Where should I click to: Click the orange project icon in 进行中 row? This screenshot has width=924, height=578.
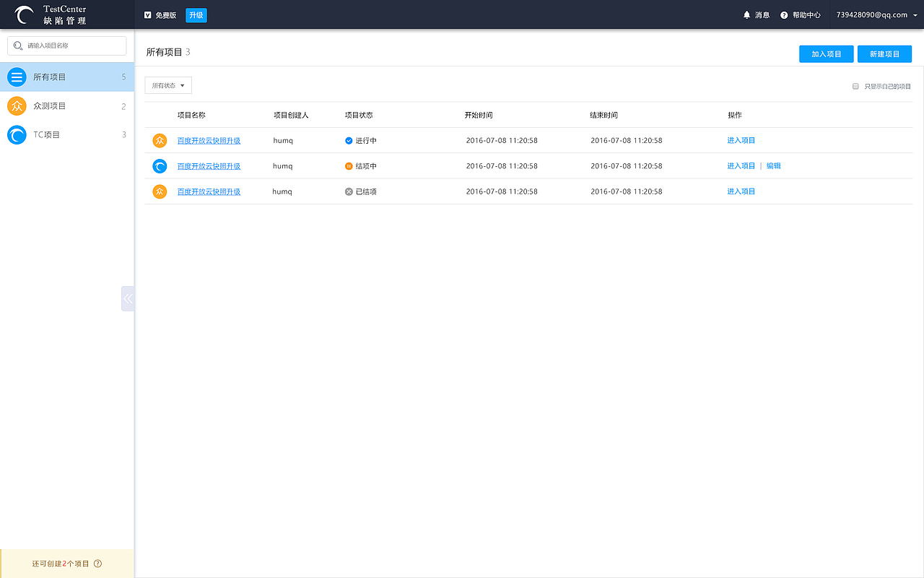(160, 140)
